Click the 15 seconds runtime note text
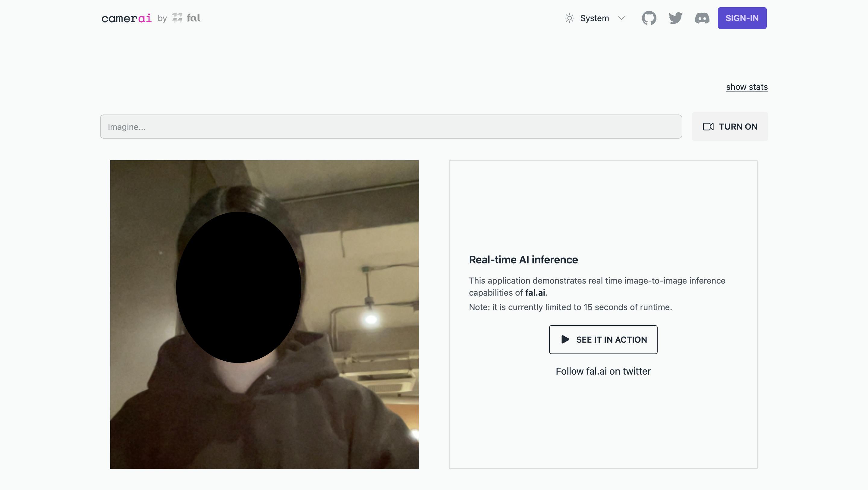The height and width of the screenshot is (490, 868). click(x=571, y=307)
